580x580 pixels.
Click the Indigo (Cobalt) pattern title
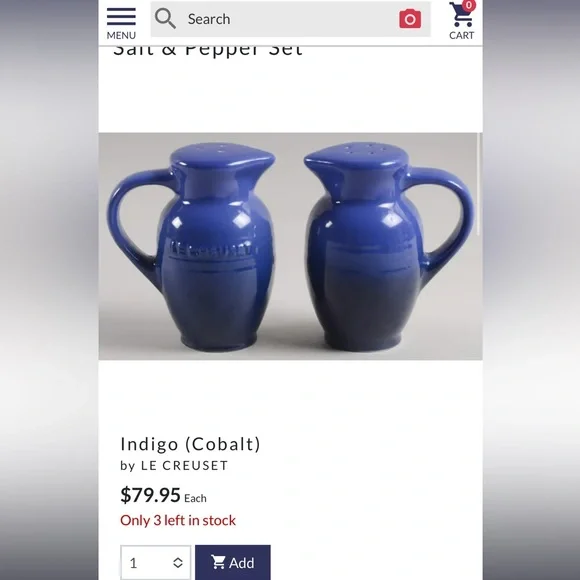click(190, 444)
